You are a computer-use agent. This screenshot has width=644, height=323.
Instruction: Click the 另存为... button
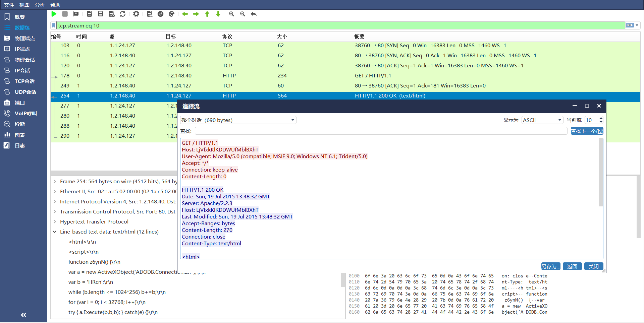pyautogui.click(x=551, y=266)
